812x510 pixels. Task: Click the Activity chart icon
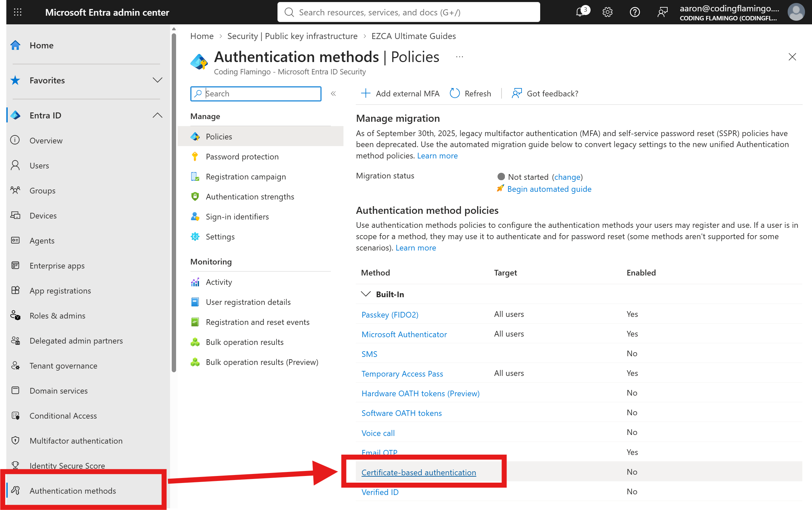click(195, 282)
